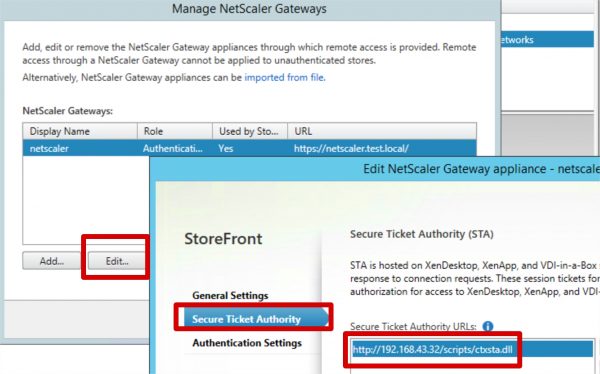
Task: Sort by Role column header
Action: point(174,131)
